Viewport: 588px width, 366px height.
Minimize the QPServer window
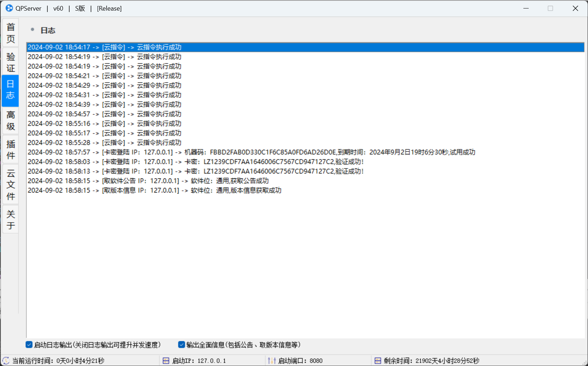pyautogui.click(x=526, y=8)
